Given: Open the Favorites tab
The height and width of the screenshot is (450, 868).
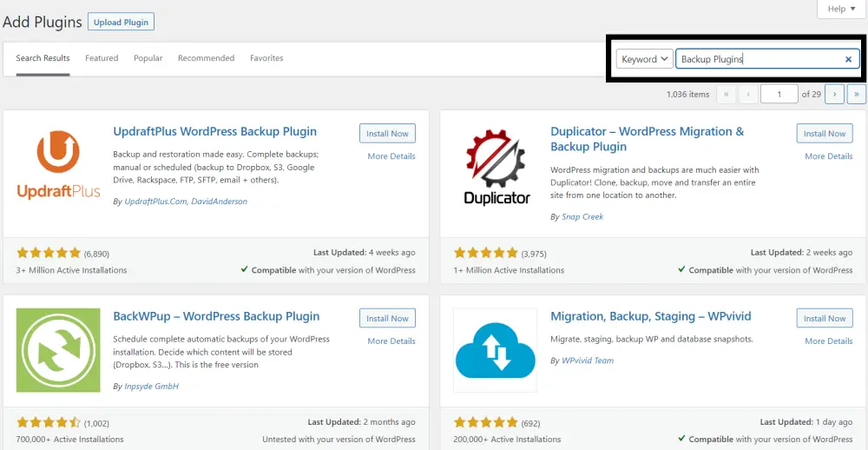Looking at the screenshot, I should 266,58.
